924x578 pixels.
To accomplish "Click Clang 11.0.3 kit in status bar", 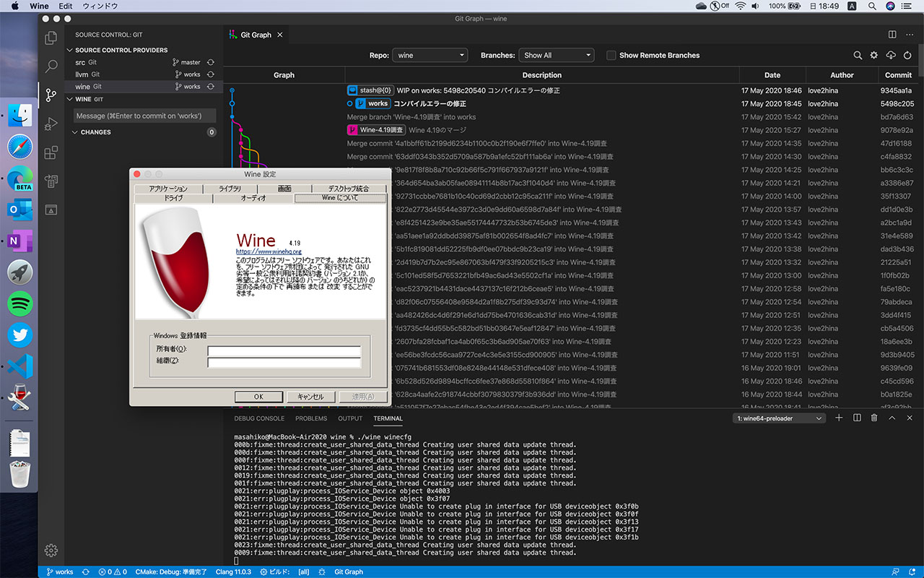I will (233, 572).
